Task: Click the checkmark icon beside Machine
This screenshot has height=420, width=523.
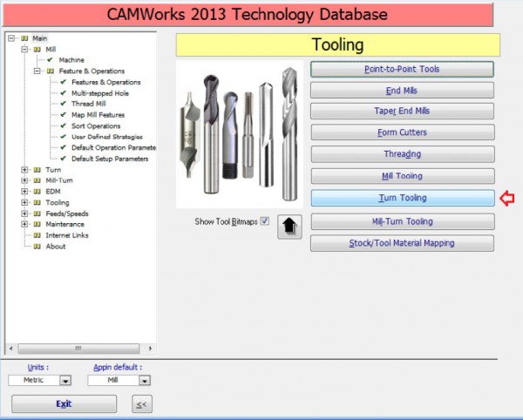Action: click(50, 59)
